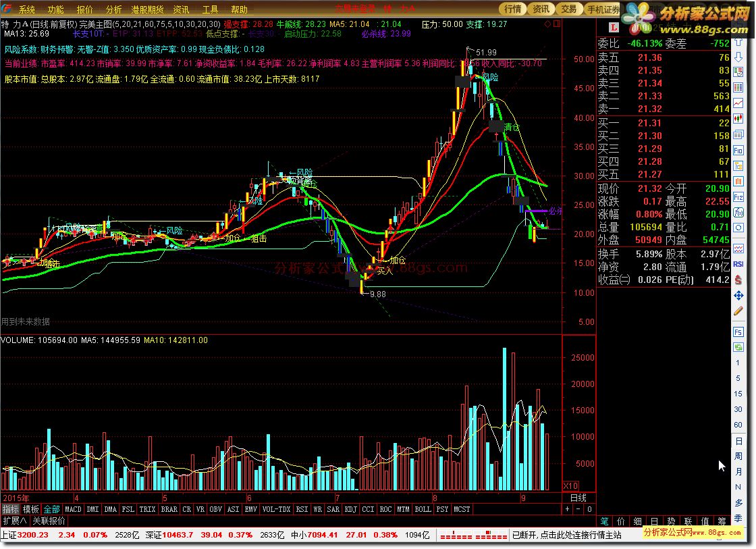
Task: Click the small window icon above the chart
Action: (x=557, y=24)
